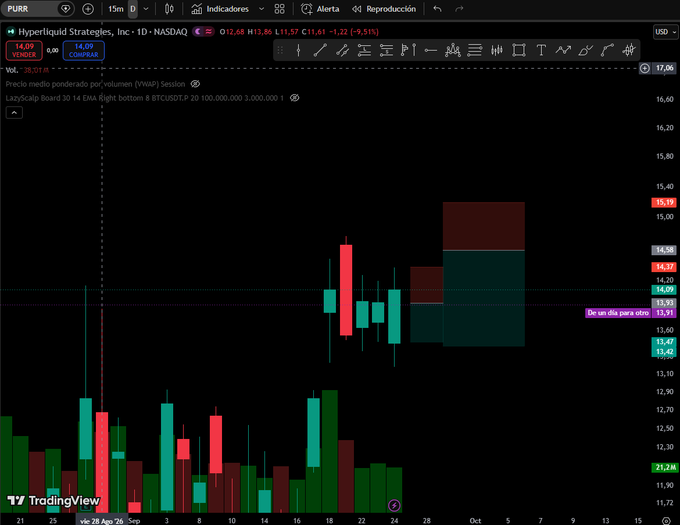Click the large red candle near 18 Sep
The width and height of the screenshot is (680, 525).
point(346,290)
